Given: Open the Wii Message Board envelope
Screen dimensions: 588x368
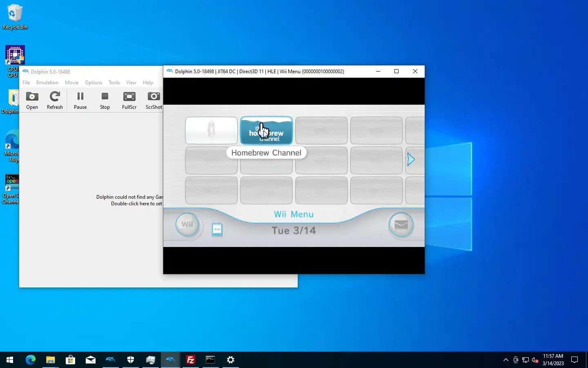Looking at the screenshot, I should tap(401, 224).
